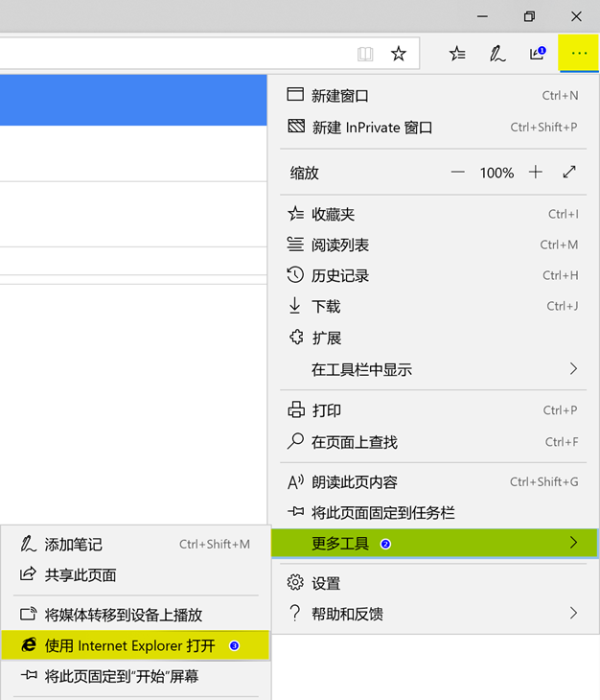Open 收藏夹 from the menu
The image size is (600, 700).
(x=433, y=214)
